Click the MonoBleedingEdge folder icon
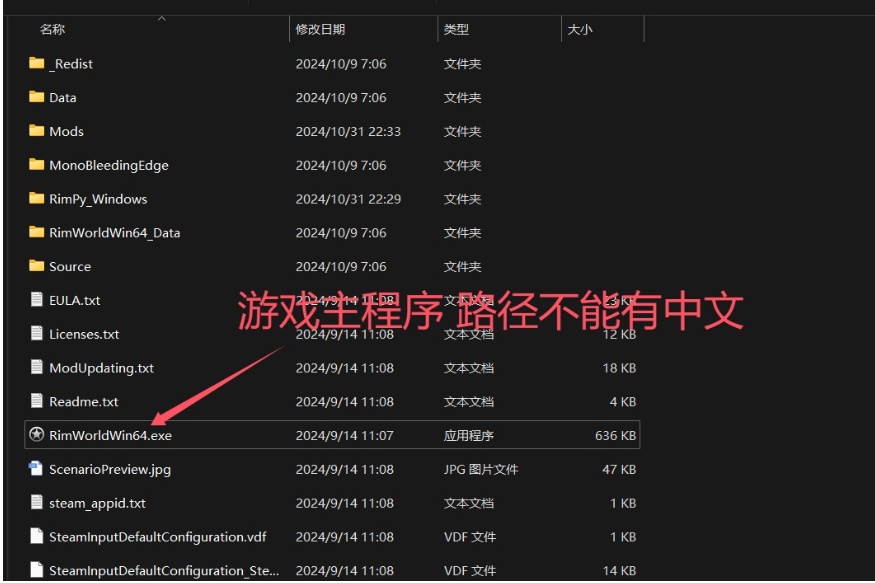This screenshot has height=583, width=875. [36, 165]
